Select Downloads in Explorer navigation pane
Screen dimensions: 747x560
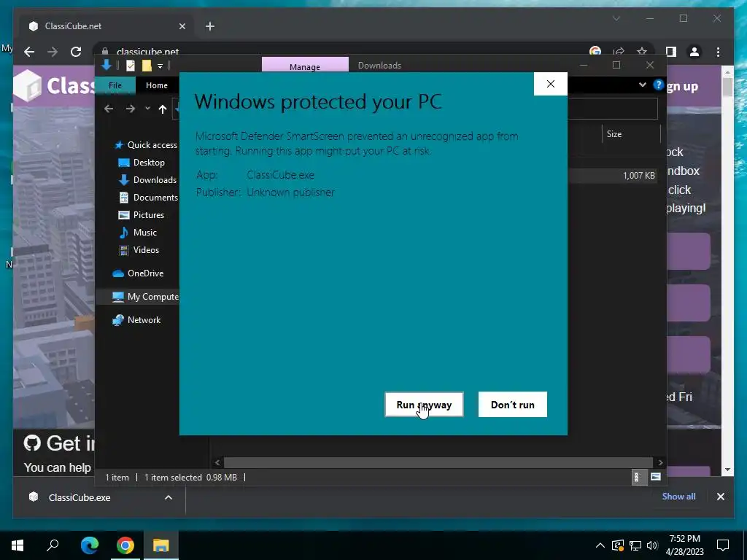click(x=155, y=180)
